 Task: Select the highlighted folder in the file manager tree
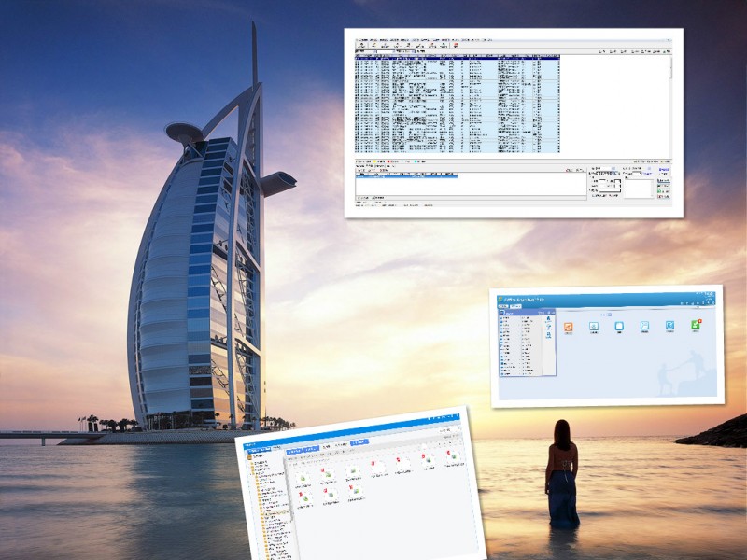coord(273,512)
